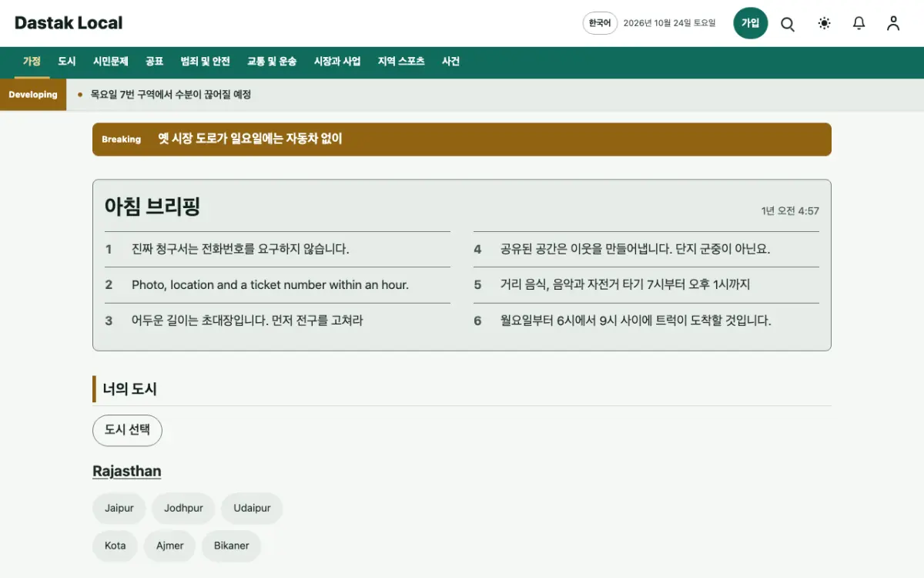Image resolution: width=924 pixels, height=578 pixels.
Task: Select the Jodhpur city chip
Action: click(x=183, y=509)
